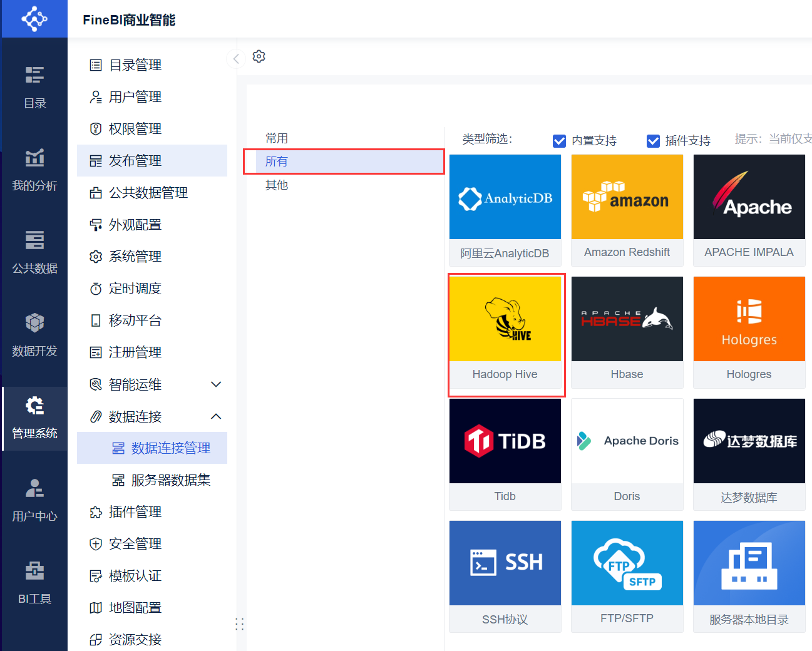Viewport: 812px width, 651px height.
Task: Pick the Doris data source card
Action: point(627,454)
